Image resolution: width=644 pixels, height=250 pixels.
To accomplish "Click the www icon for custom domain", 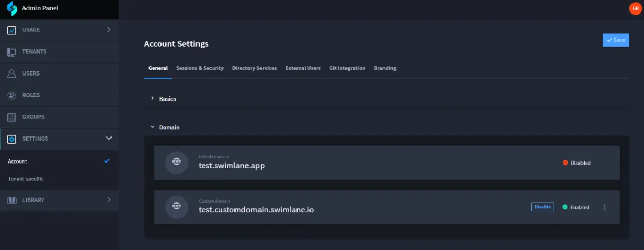I will (x=177, y=207).
